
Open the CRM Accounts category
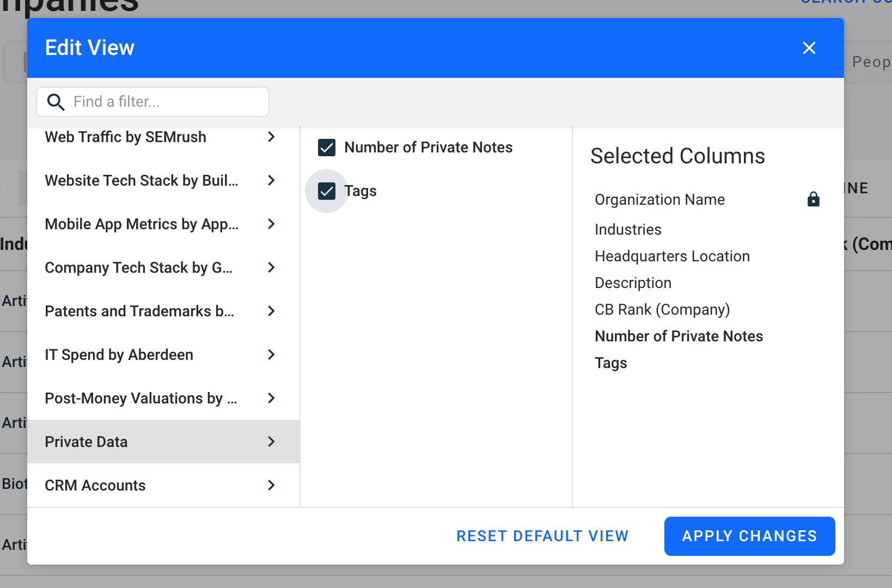(x=163, y=485)
